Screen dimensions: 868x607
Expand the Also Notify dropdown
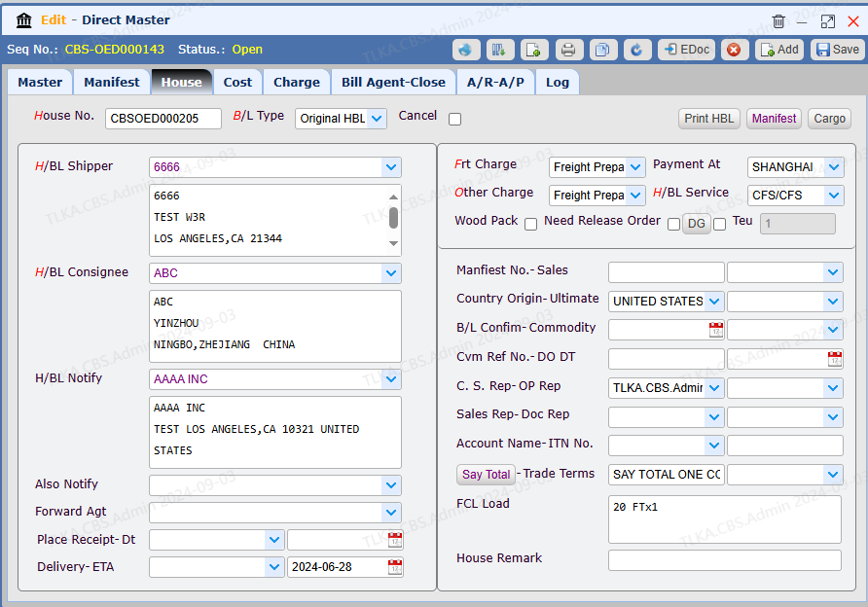391,485
